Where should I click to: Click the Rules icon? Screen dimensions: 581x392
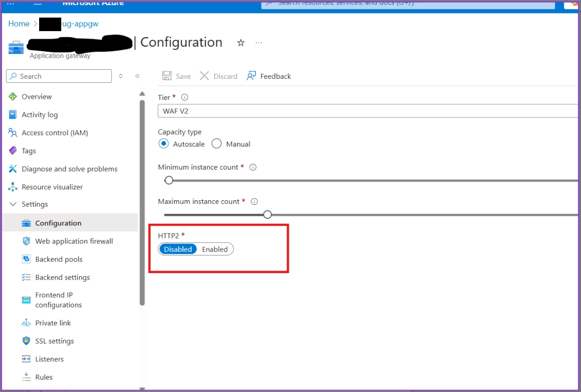[x=26, y=377]
